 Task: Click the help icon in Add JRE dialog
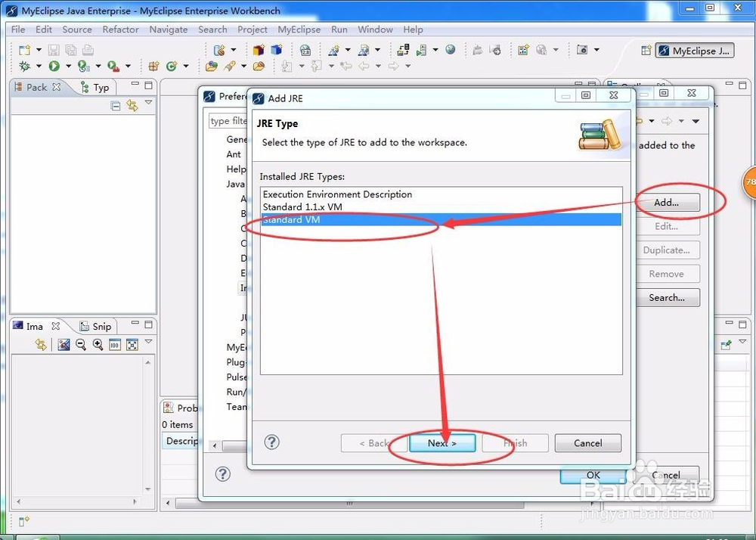point(272,442)
